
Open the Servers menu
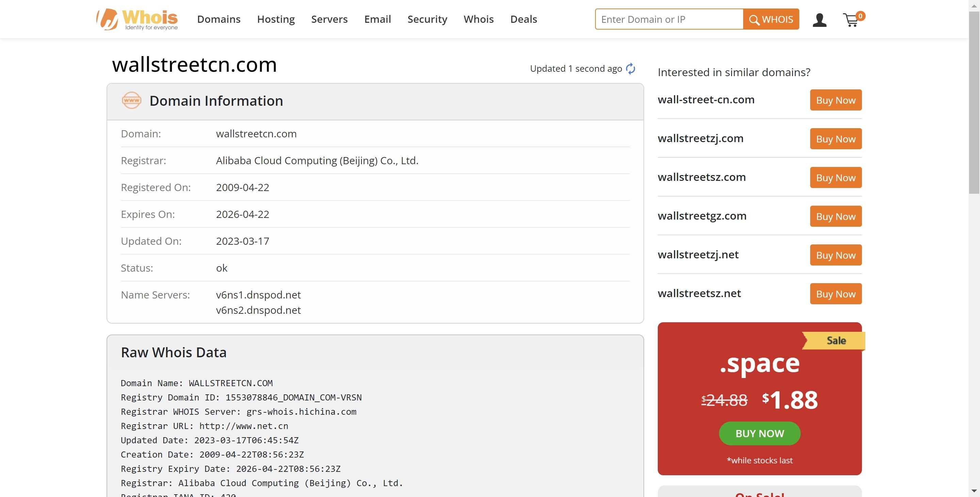pyautogui.click(x=329, y=19)
